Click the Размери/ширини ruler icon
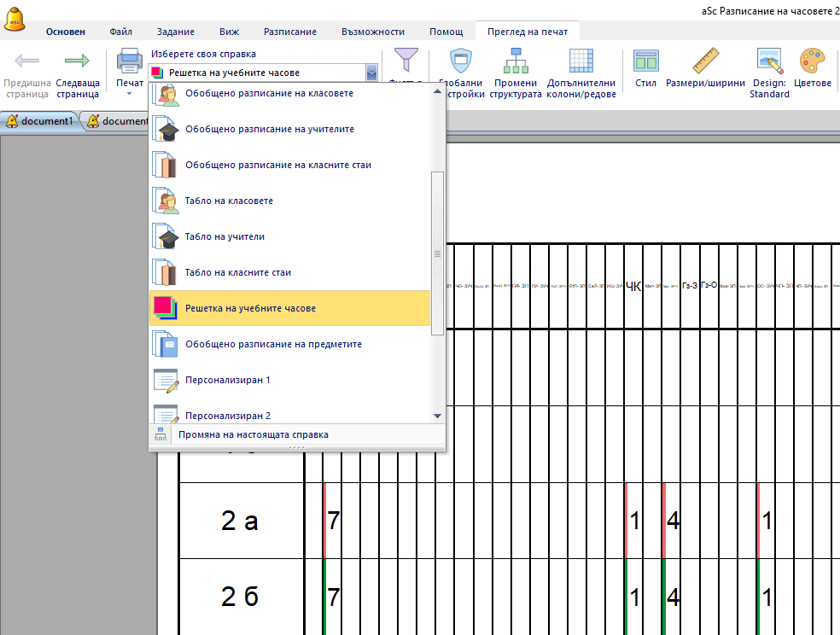 [x=705, y=61]
